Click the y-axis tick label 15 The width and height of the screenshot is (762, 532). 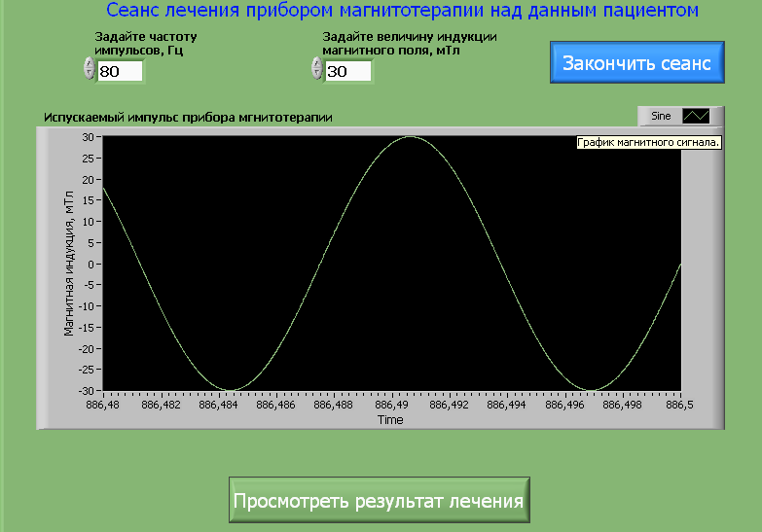tap(88, 200)
